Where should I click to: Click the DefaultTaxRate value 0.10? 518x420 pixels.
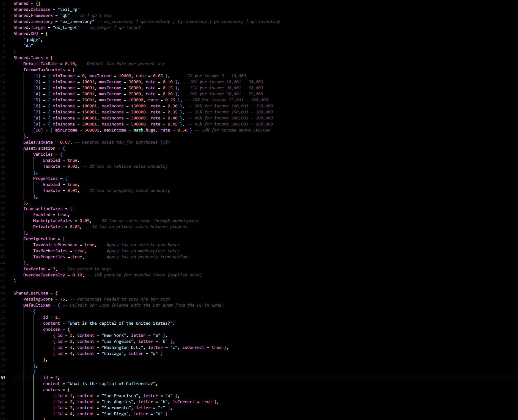click(x=70, y=64)
